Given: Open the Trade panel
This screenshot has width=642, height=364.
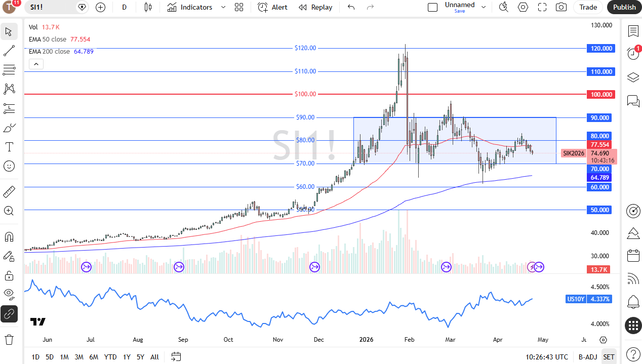Looking at the screenshot, I should 588,7.
